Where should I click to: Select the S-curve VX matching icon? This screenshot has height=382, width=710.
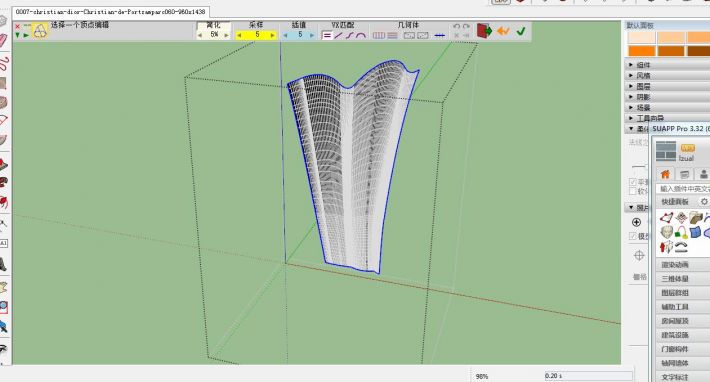click(x=349, y=35)
